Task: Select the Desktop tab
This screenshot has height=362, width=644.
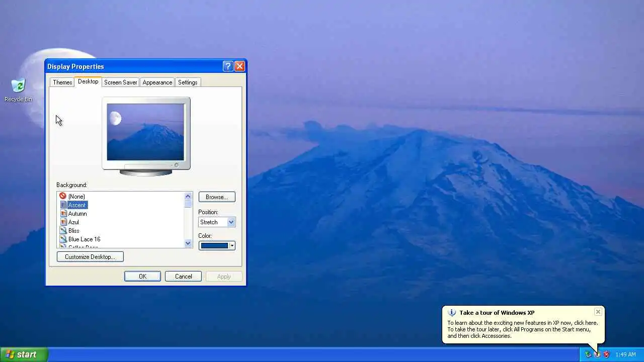Action: [x=88, y=81]
